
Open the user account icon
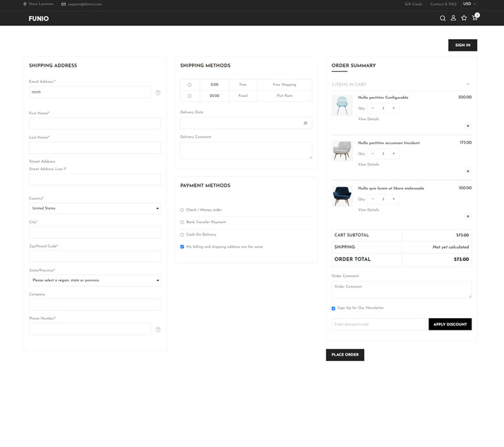click(453, 18)
